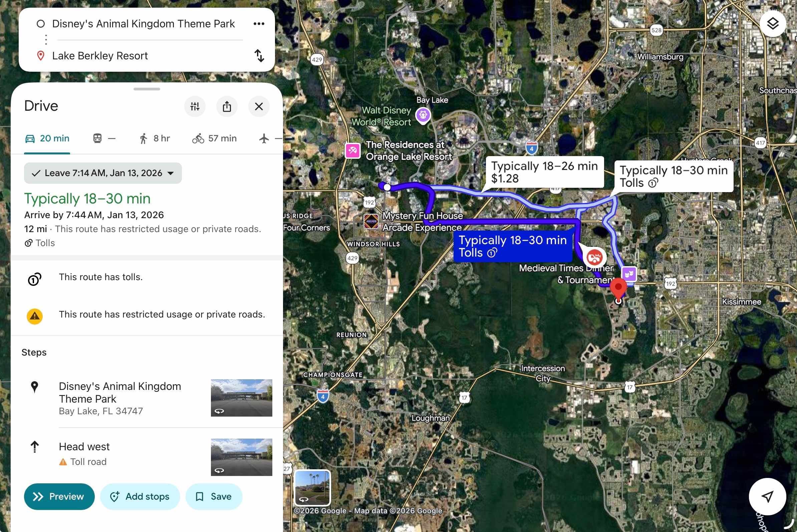
Task: Click the panel drag handle bar
Action: [147, 89]
